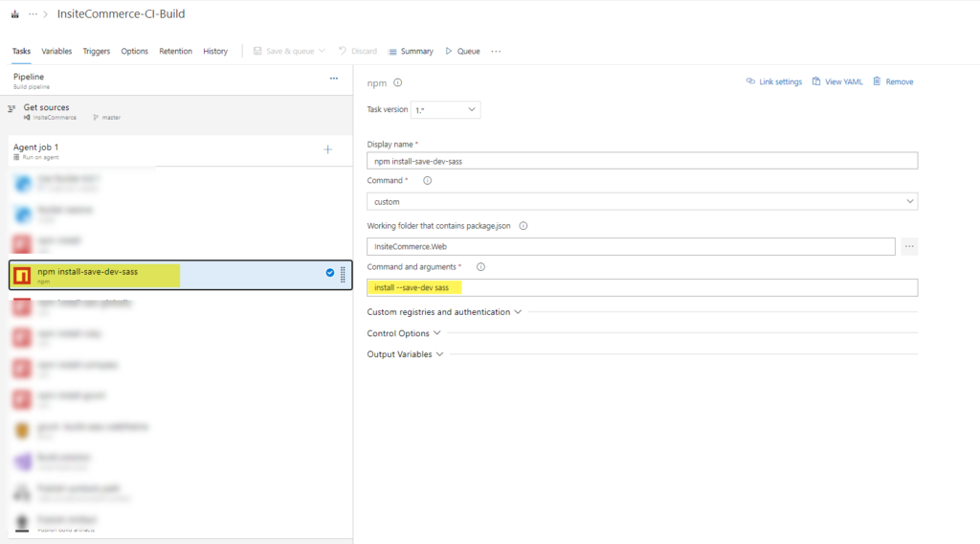
Task: Select the Pipeline header
Action: pos(181,80)
